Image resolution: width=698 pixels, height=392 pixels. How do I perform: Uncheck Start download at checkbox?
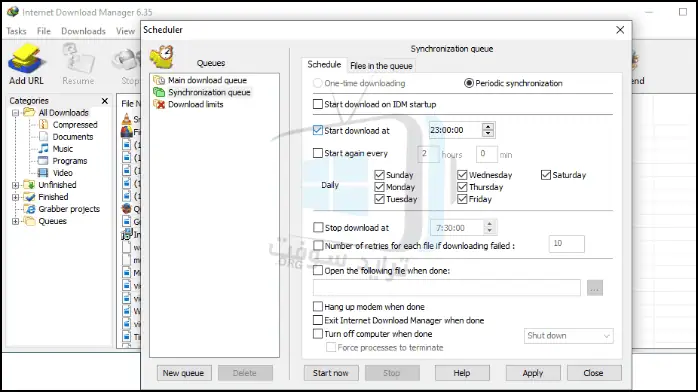318,130
